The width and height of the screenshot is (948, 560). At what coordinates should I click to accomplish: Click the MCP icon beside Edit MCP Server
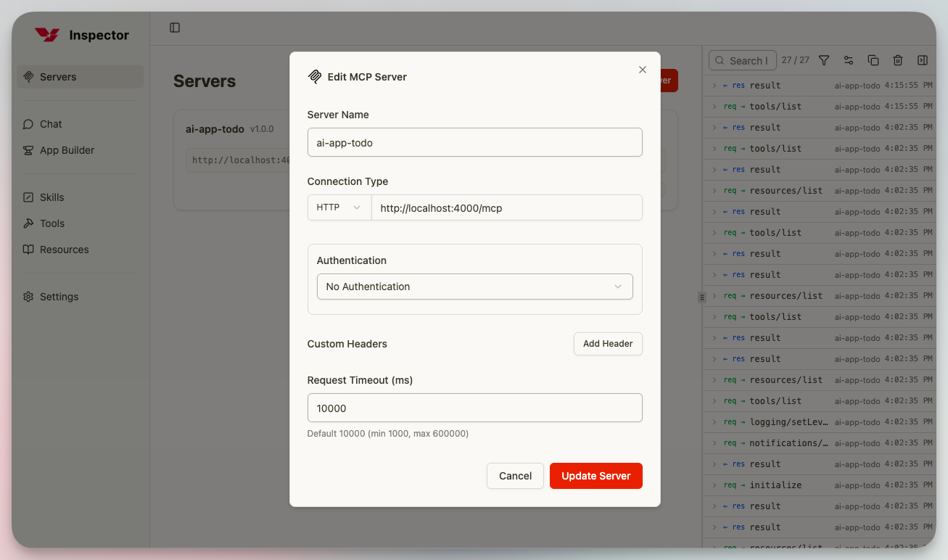coord(315,77)
